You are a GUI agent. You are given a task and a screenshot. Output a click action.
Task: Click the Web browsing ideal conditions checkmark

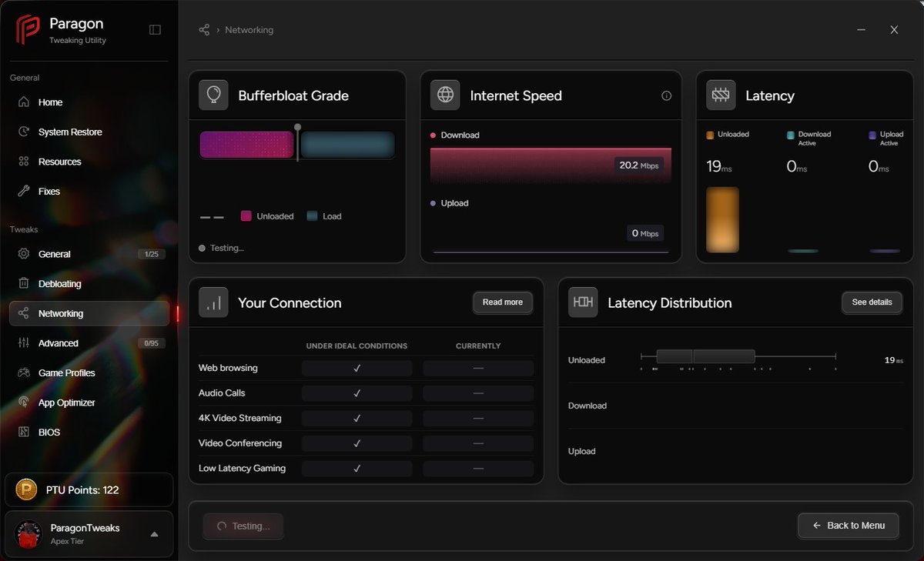pyautogui.click(x=357, y=369)
